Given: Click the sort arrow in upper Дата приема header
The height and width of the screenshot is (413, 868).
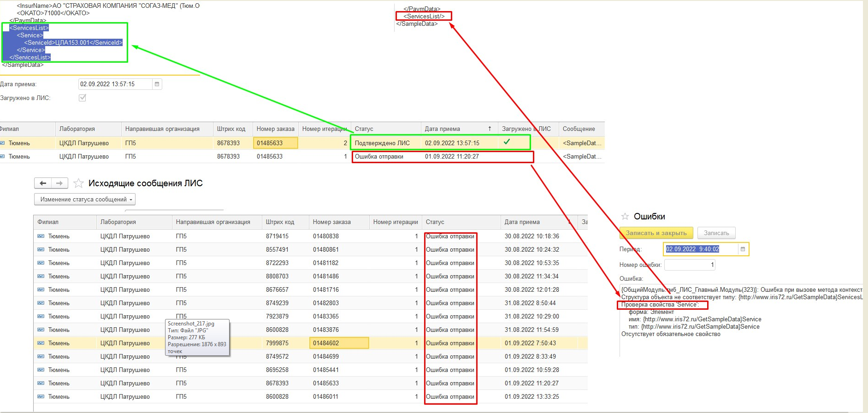Looking at the screenshot, I should click(490, 129).
